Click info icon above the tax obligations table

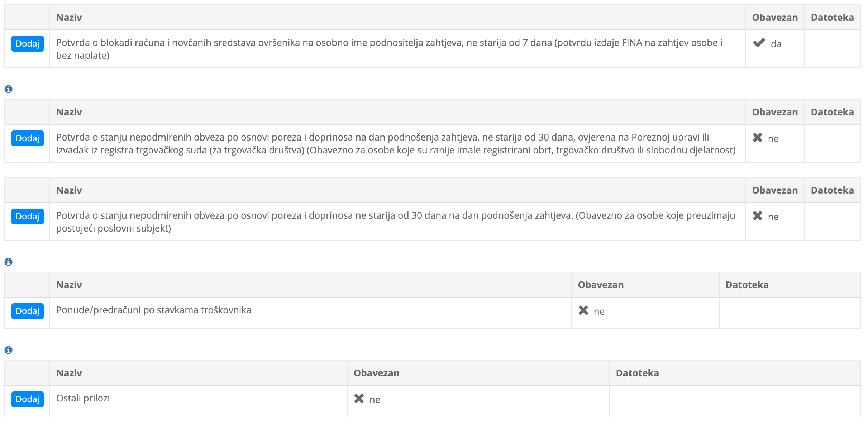[x=9, y=89]
